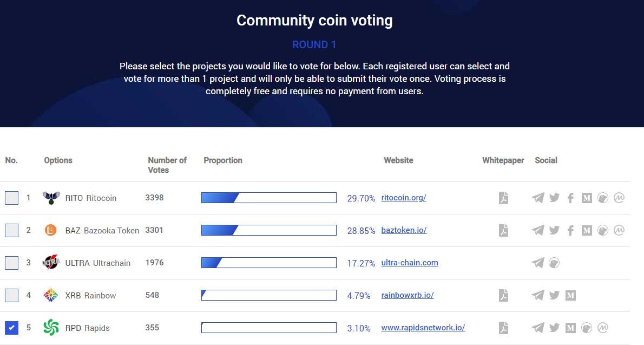Open Ritocoin's Facebook page icon
Screen dimensions: 644x345
[570, 198]
